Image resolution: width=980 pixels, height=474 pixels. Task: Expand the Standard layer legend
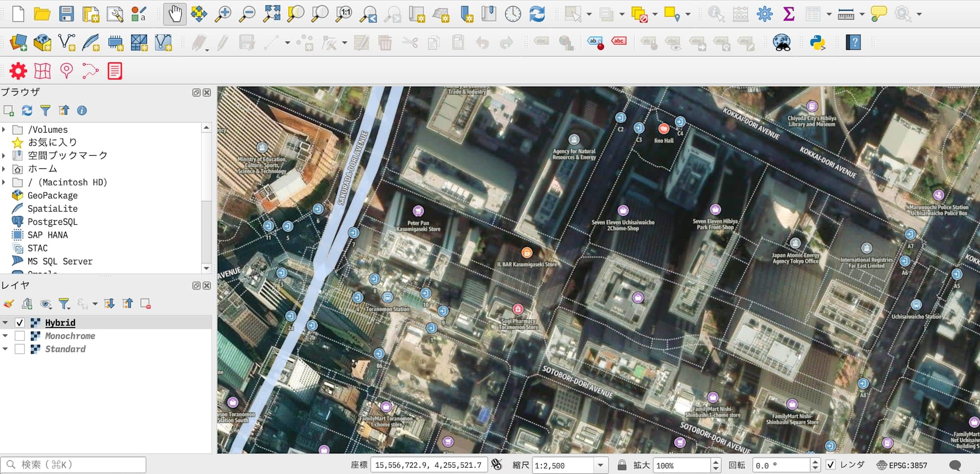point(5,349)
